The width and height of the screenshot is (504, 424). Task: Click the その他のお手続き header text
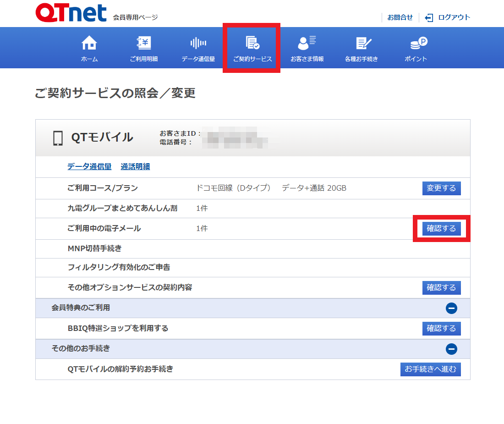point(81,349)
